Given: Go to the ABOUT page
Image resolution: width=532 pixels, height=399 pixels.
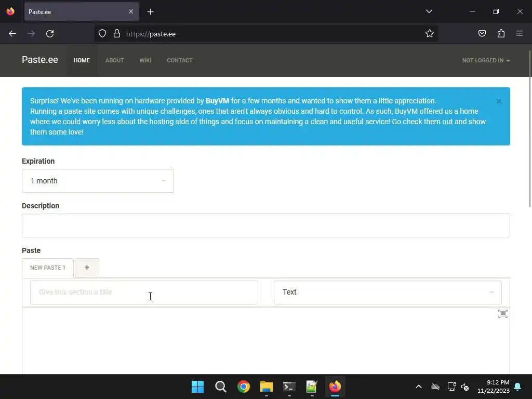Looking at the screenshot, I should pyautogui.click(x=115, y=60).
